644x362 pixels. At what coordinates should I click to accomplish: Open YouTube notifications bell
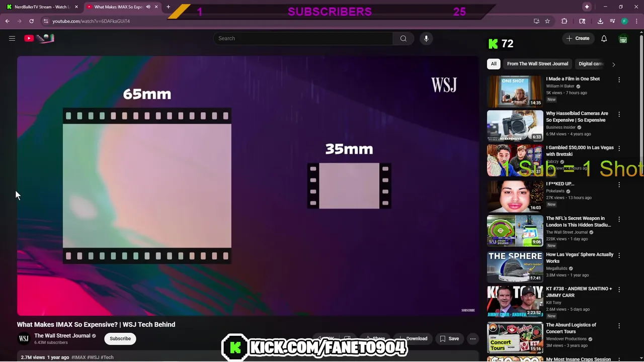(x=604, y=38)
